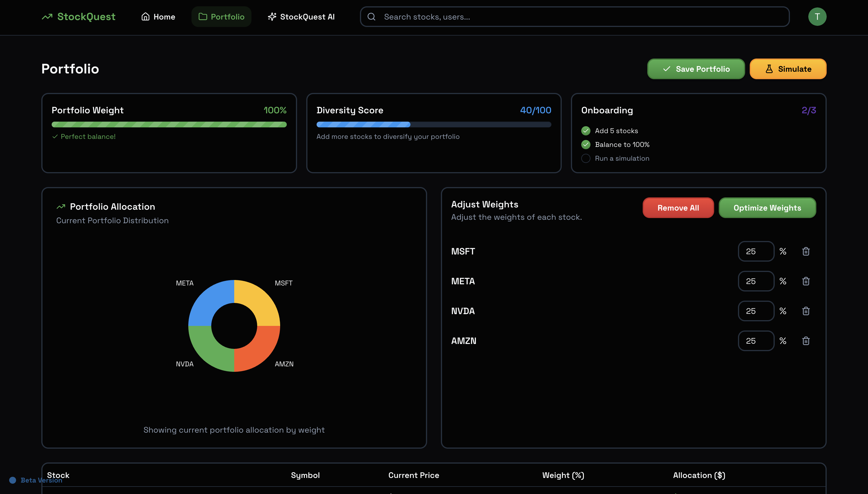868x494 pixels.
Task: Edit the NVDA weight percentage field
Action: click(756, 311)
